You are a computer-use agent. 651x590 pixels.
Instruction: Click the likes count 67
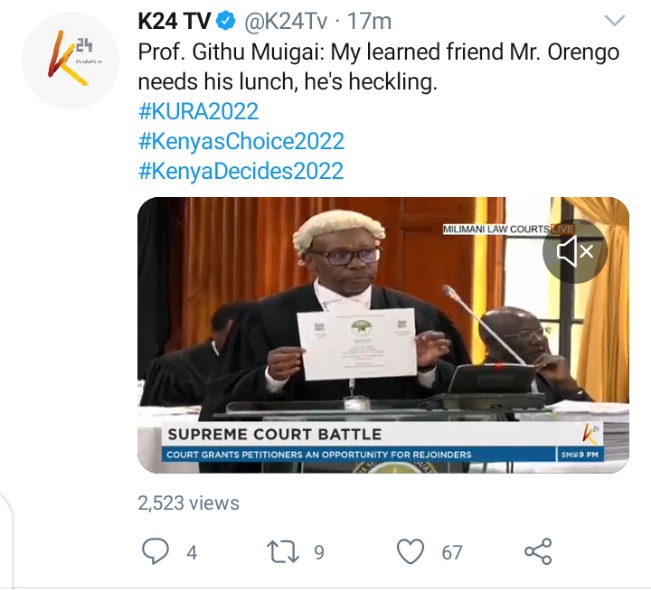[x=452, y=553]
